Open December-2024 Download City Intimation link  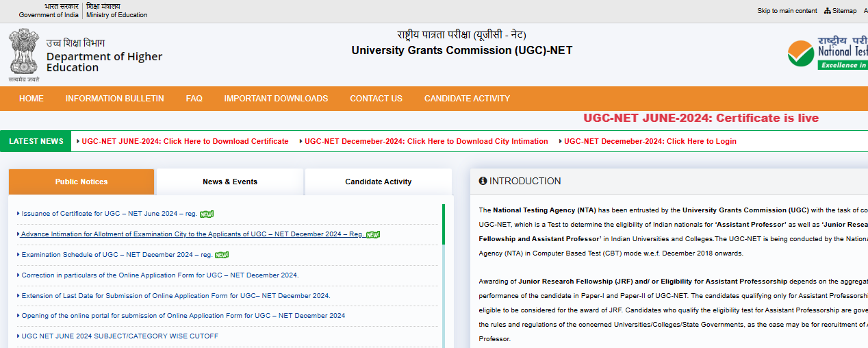point(426,141)
